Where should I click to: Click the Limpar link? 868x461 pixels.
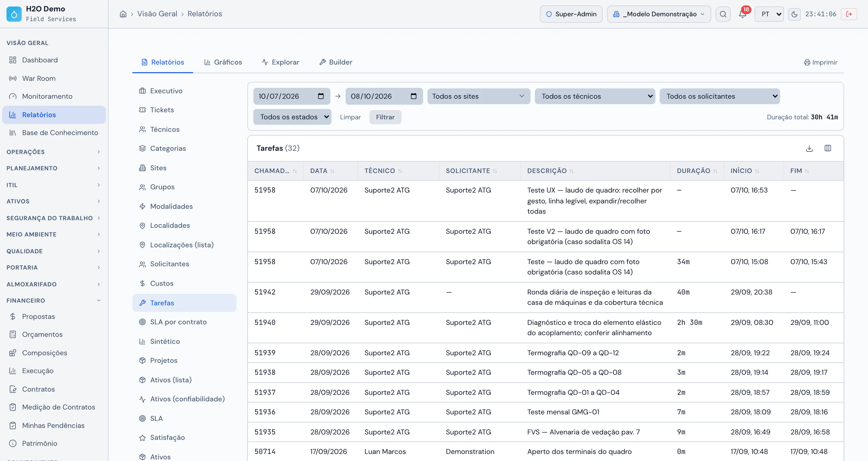350,117
